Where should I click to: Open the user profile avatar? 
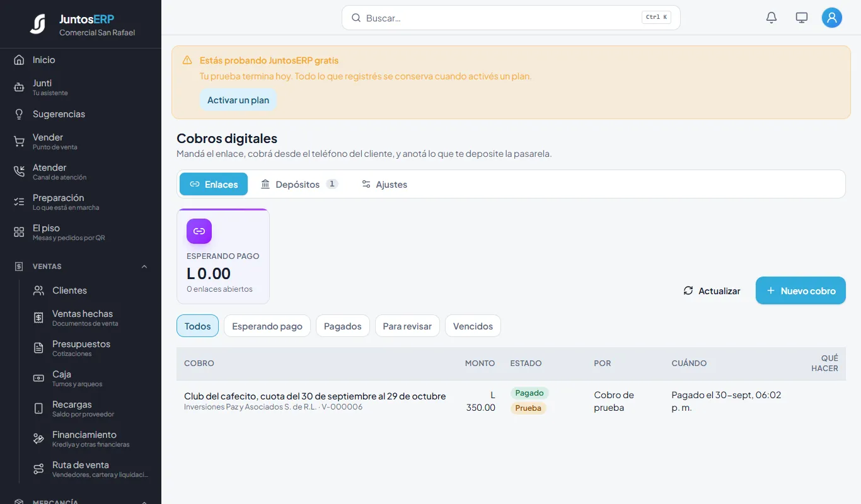click(x=832, y=18)
